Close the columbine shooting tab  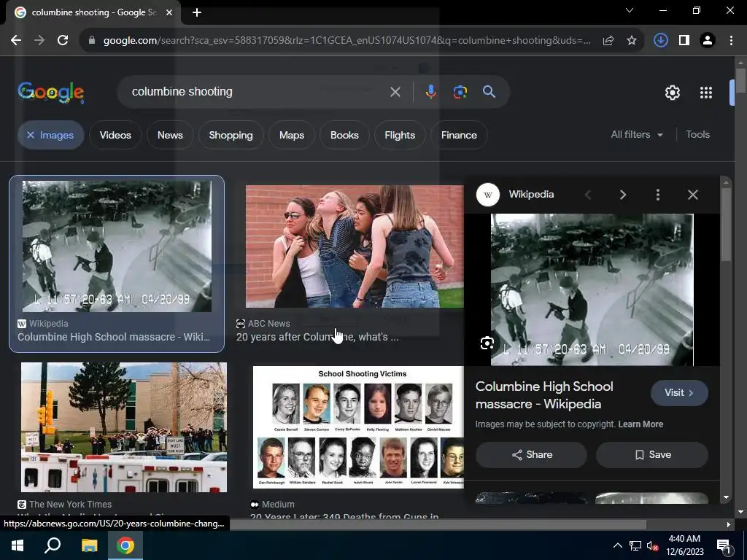(x=169, y=12)
